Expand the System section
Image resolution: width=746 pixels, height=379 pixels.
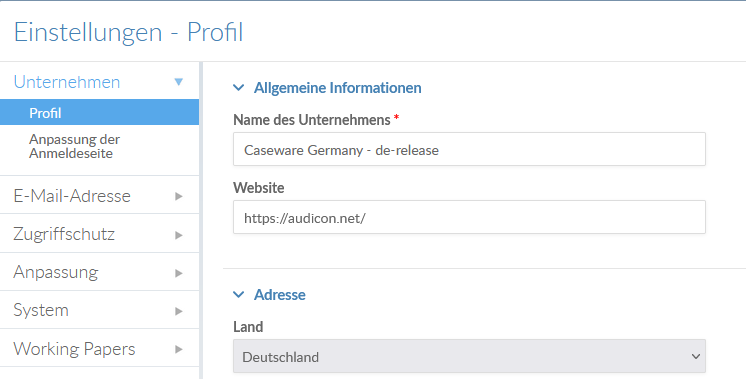[178, 311]
